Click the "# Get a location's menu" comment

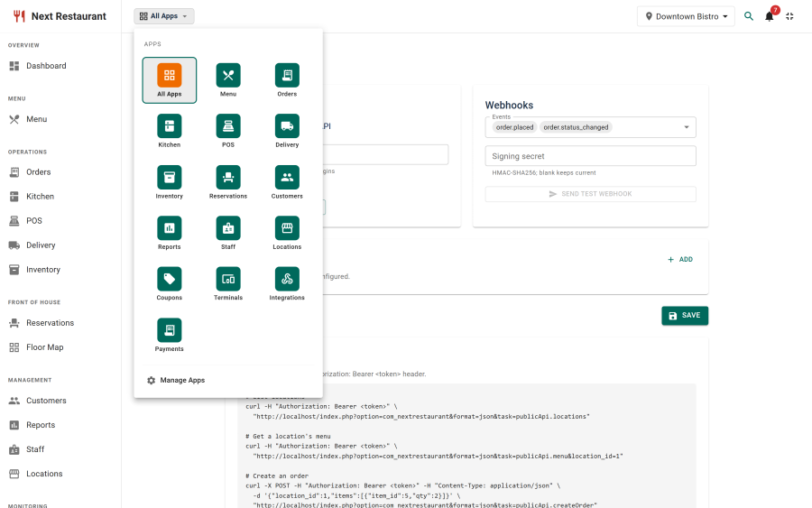pos(288,437)
